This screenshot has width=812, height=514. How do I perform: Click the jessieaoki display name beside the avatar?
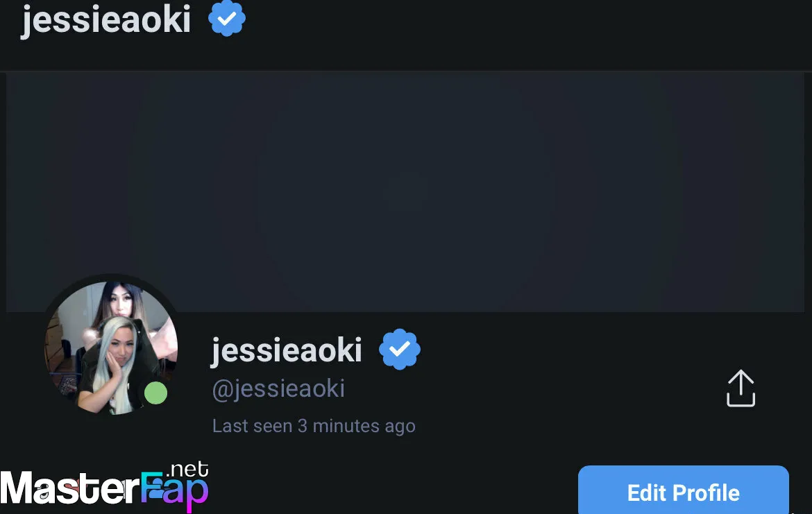coord(287,350)
